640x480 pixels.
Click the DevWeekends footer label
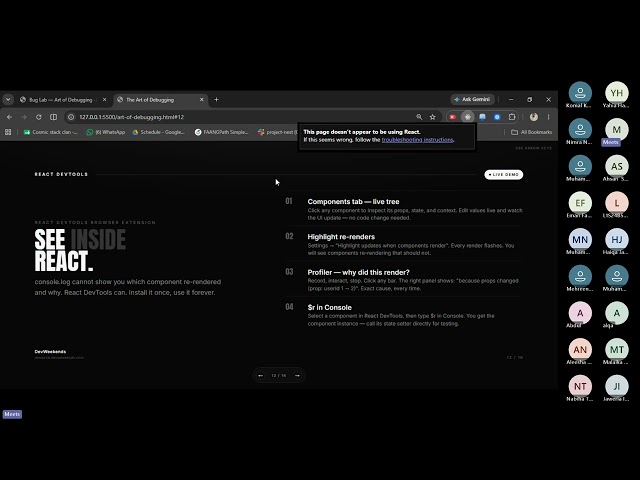click(x=50, y=351)
